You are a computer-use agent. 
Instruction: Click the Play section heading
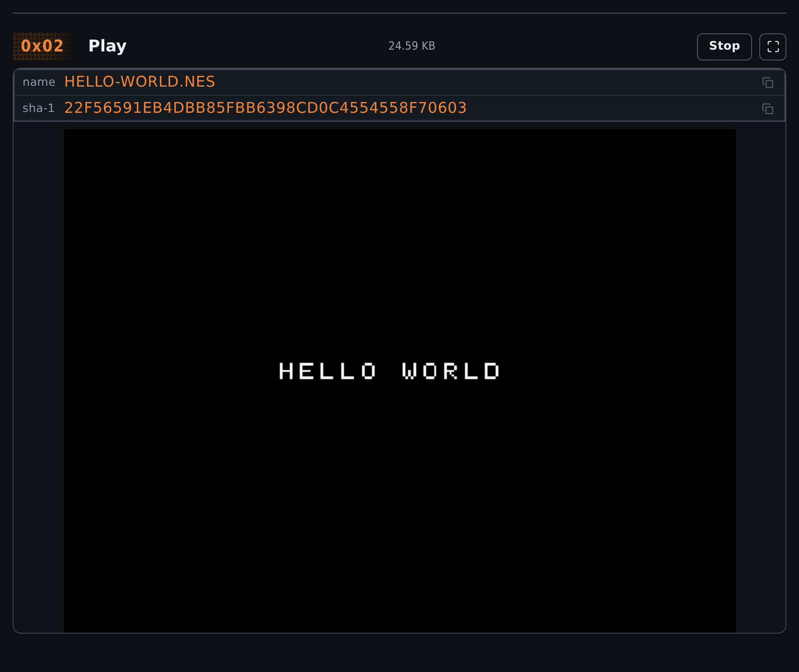click(x=107, y=46)
